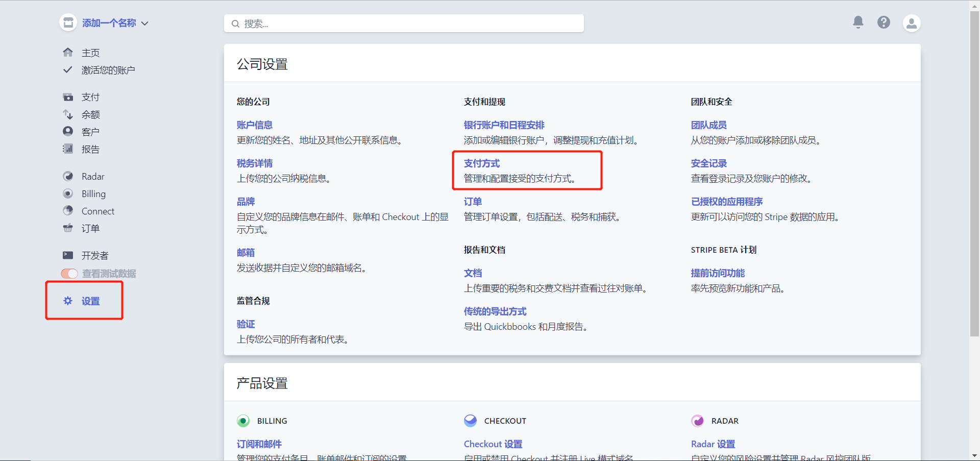Open the Radar 设置 link
The image size is (980, 461).
pyautogui.click(x=713, y=444)
